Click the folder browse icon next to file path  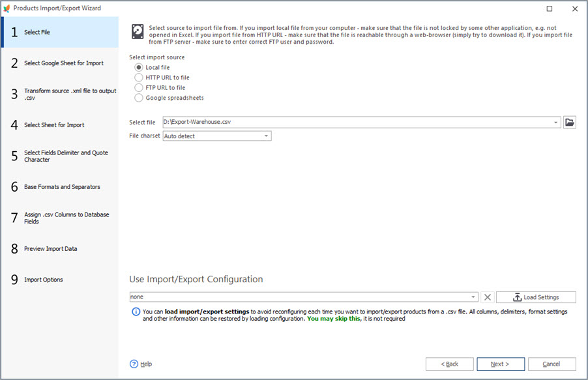[x=569, y=122]
